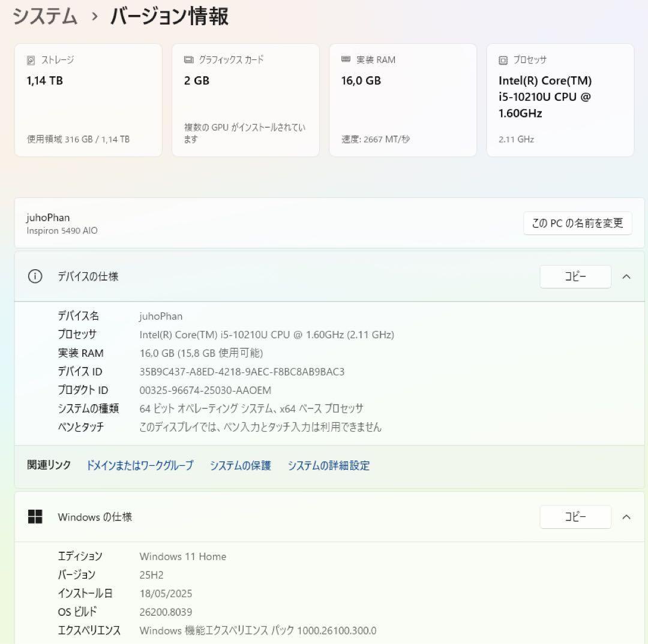Copy device specifications with コピー button
Screen dimensions: 648x644
pyautogui.click(x=575, y=276)
